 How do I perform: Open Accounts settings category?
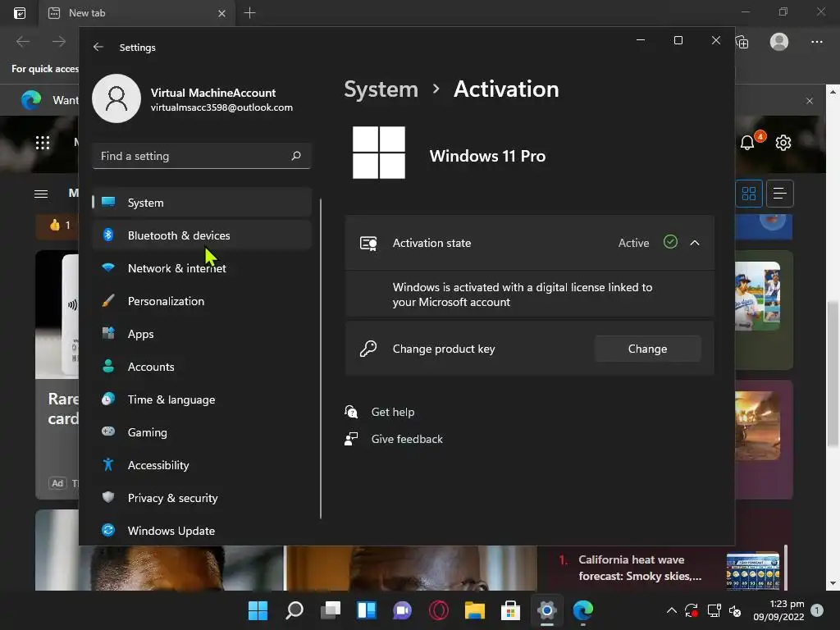(x=202, y=367)
